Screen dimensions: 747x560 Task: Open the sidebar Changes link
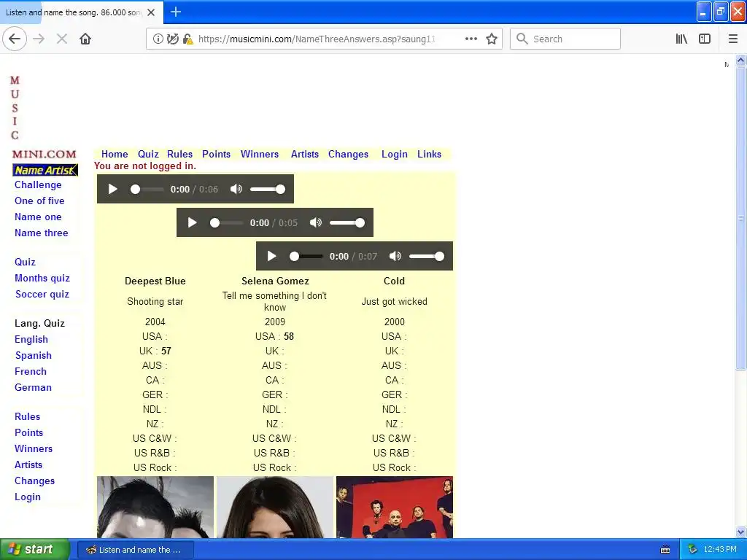tap(35, 481)
